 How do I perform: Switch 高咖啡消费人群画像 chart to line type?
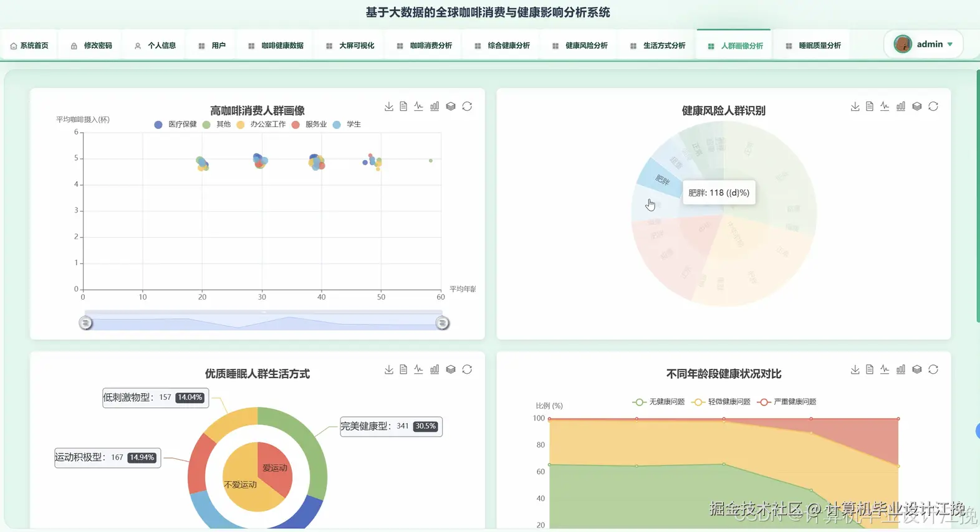pos(418,107)
